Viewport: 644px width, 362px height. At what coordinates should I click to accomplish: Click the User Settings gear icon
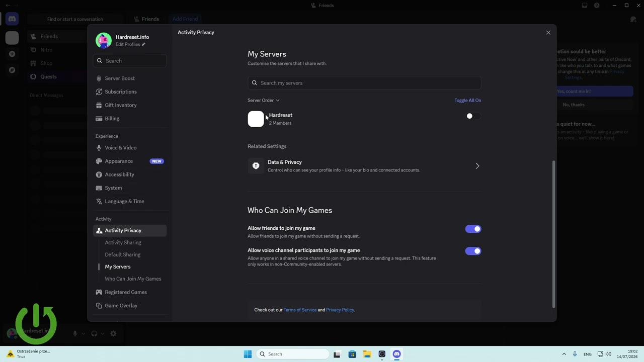click(114, 333)
